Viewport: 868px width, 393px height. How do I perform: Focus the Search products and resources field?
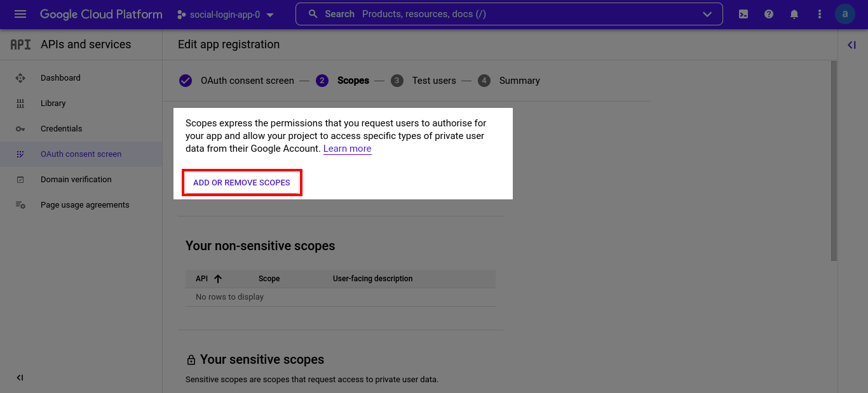coord(509,14)
